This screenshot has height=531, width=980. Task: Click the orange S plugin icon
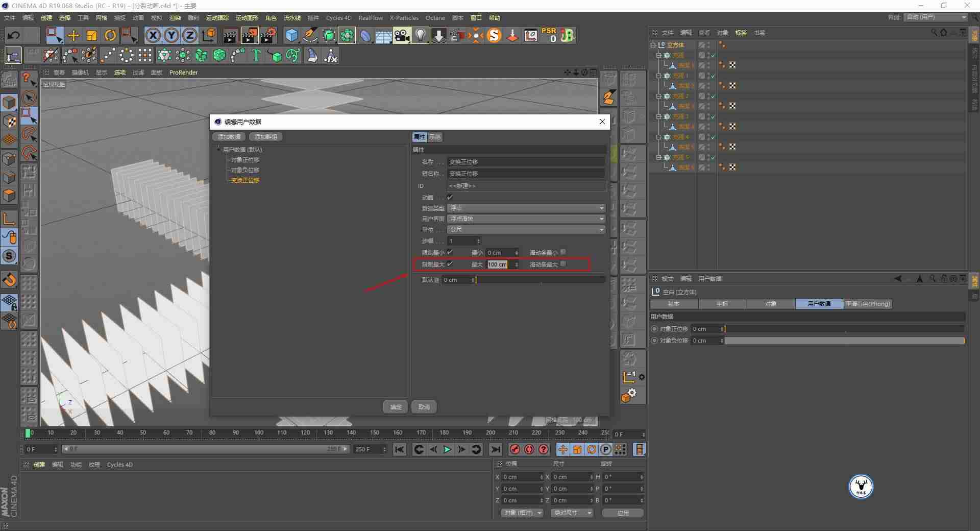(x=494, y=35)
